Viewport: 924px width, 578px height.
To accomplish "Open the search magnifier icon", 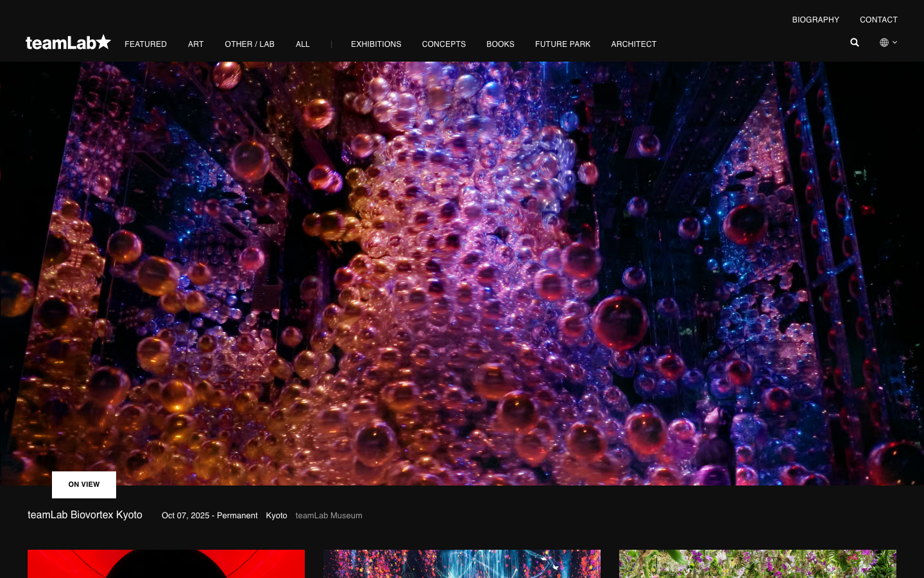I will tap(855, 42).
